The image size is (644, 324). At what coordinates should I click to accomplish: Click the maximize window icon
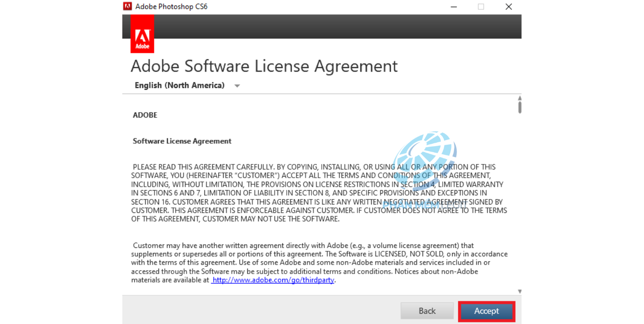(481, 6)
